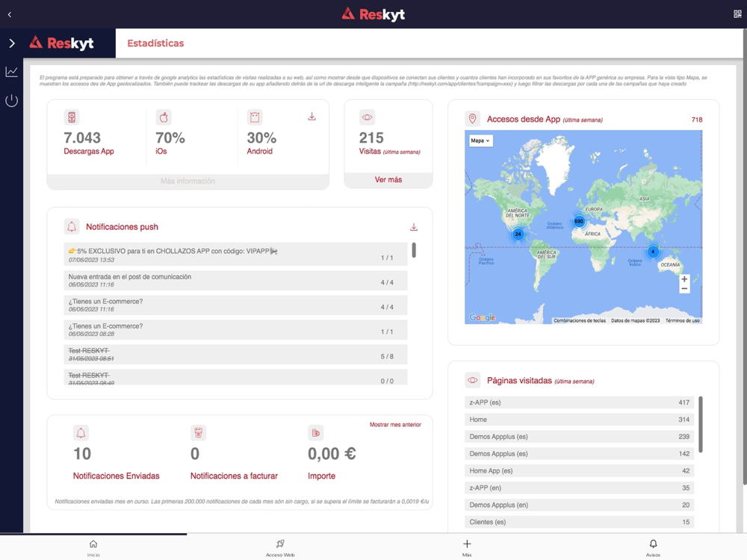Select the Home page row with 314

(580, 420)
